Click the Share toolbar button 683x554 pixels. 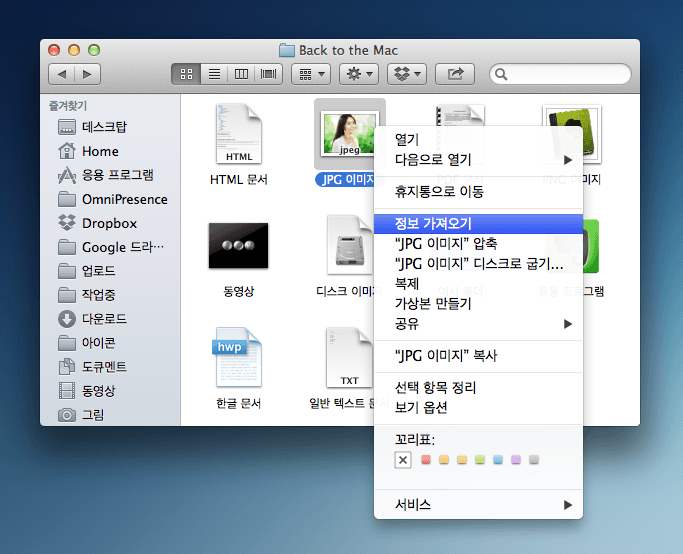pos(455,74)
